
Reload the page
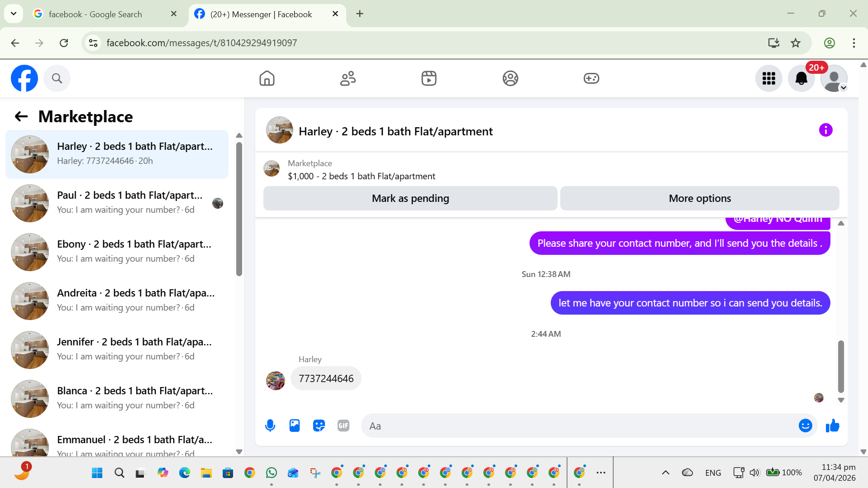pos(64,43)
